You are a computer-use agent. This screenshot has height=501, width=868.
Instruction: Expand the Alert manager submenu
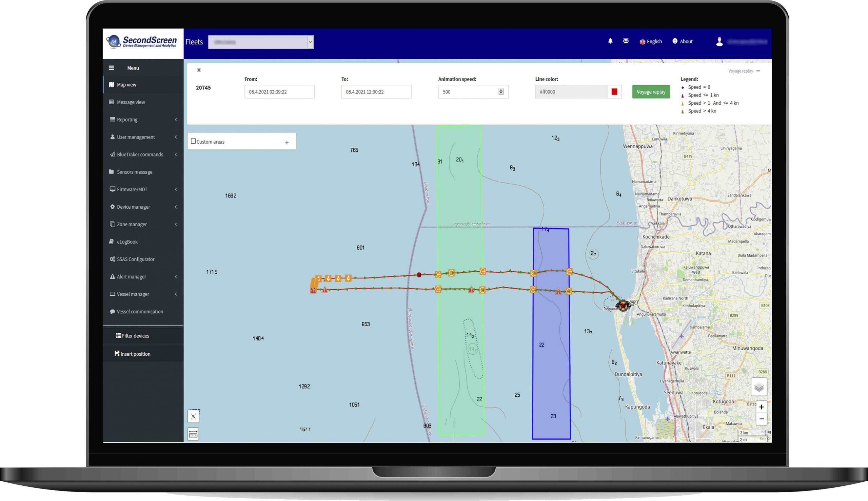click(143, 277)
